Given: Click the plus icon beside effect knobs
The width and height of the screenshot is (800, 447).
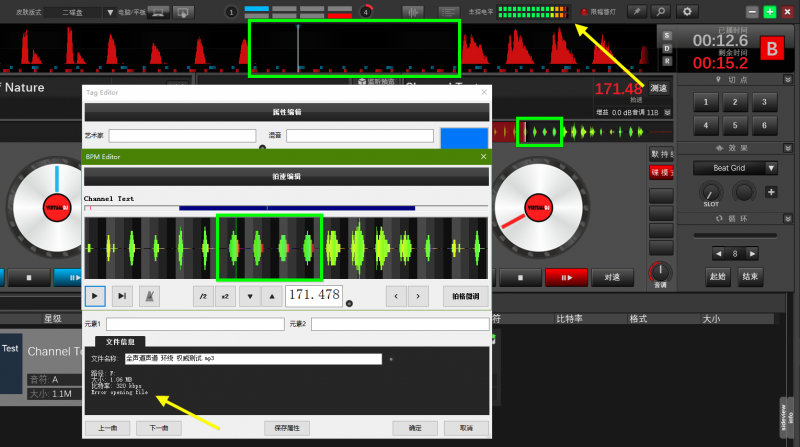Looking at the screenshot, I should click(x=771, y=192).
